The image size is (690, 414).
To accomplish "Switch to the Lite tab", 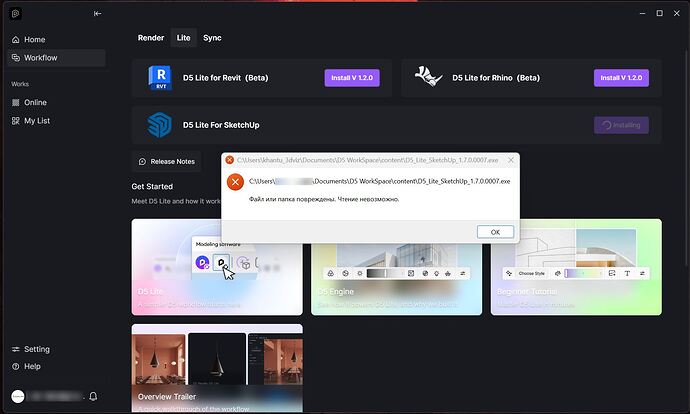I will [184, 38].
